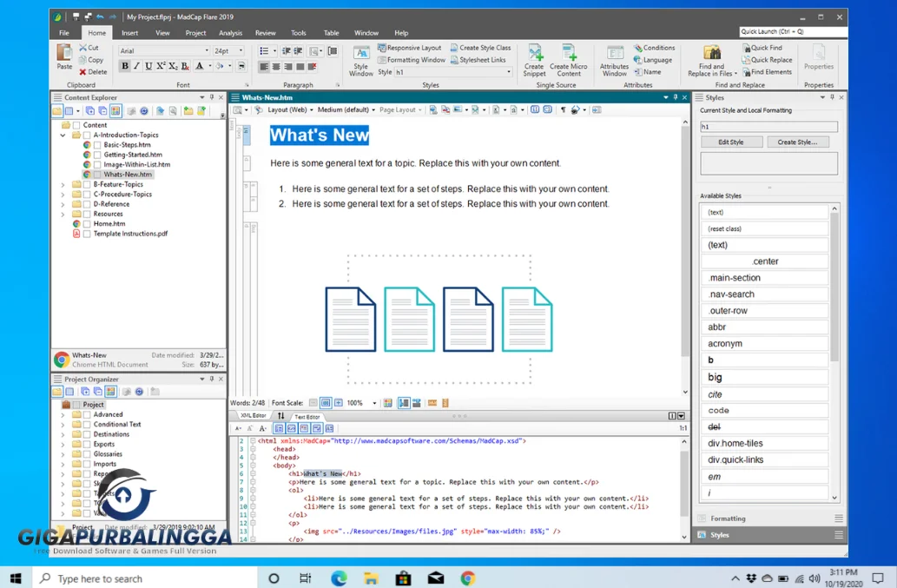The width and height of the screenshot is (897, 588).
Task: Click the swap editors arrows icon
Action: tap(280, 416)
